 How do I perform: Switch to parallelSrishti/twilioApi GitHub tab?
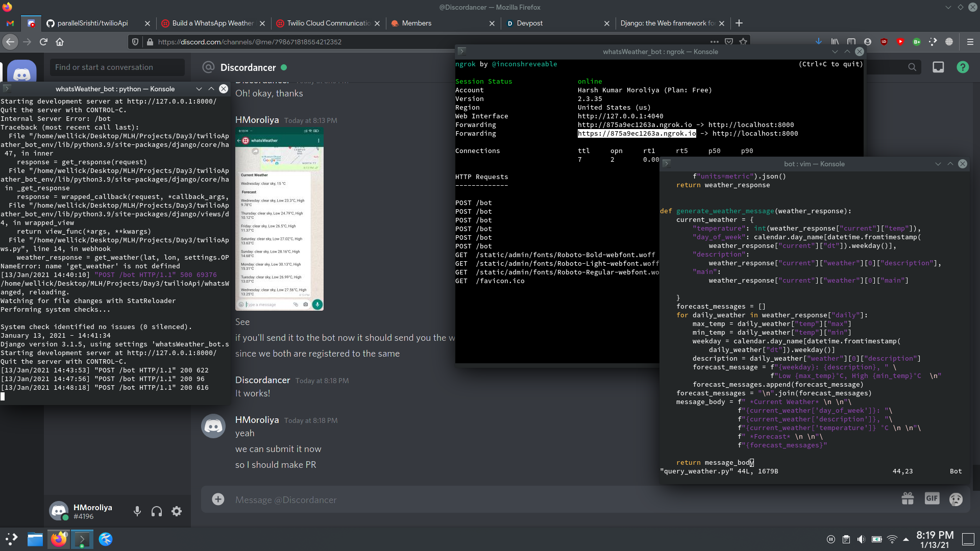click(92, 23)
